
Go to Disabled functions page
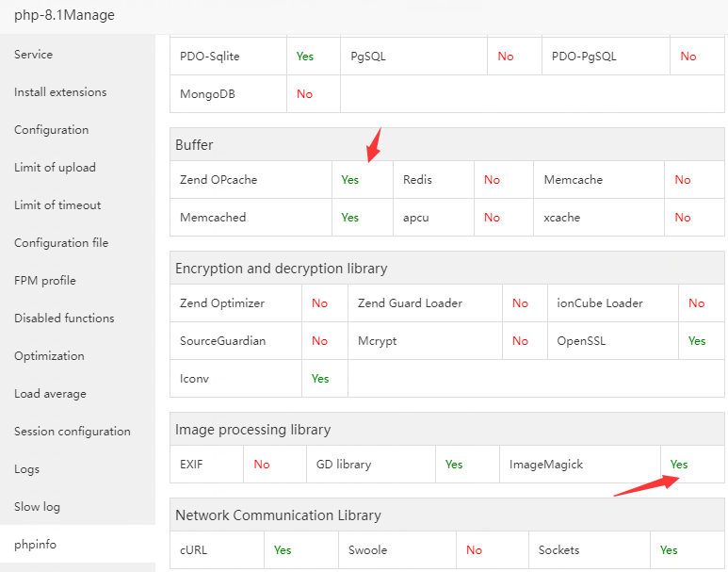point(64,319)
